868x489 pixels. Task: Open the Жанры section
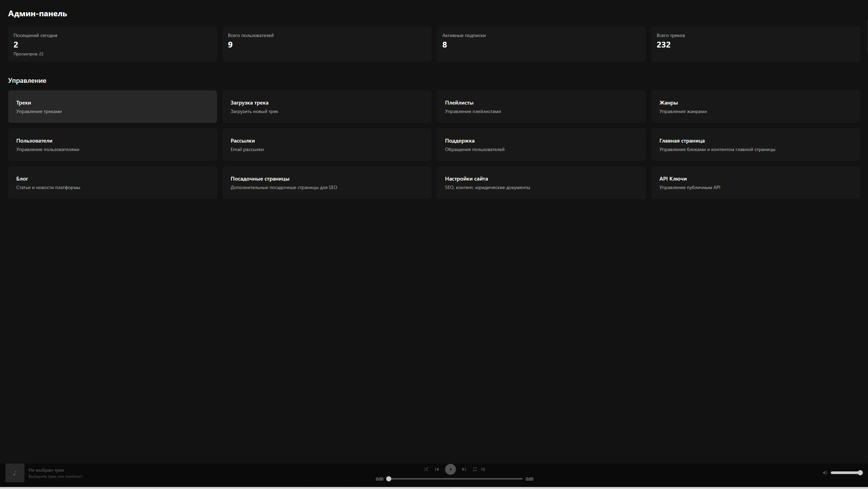click(755, 107)
